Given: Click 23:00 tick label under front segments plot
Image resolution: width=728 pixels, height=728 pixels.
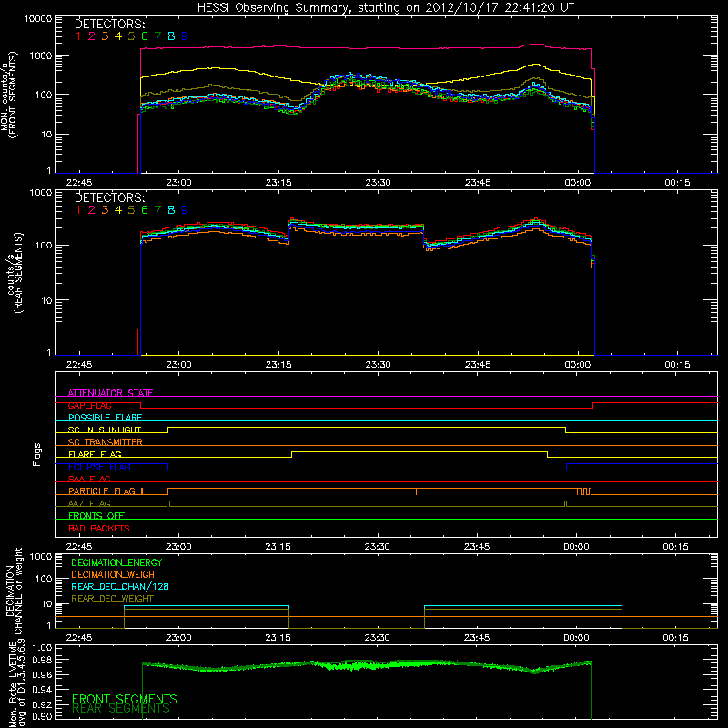Looking at the screenshot, I should (178, 183).
